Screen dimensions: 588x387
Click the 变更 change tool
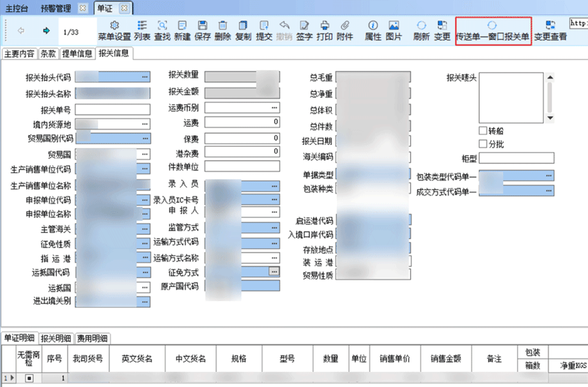[x=442, y=31]
